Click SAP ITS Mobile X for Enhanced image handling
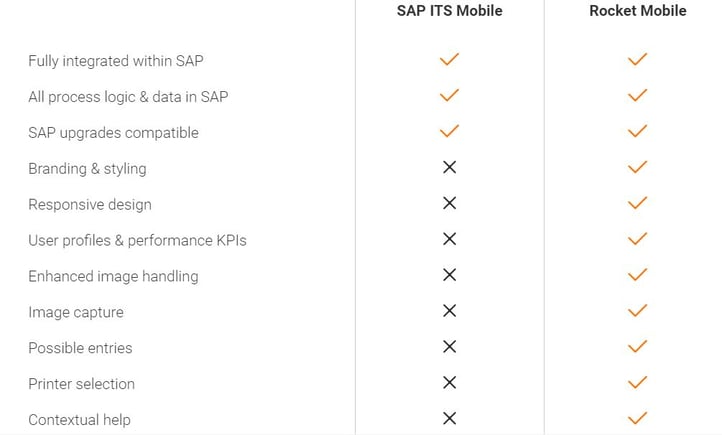Screen dimensions: 722x435 [x=449, y=275]
